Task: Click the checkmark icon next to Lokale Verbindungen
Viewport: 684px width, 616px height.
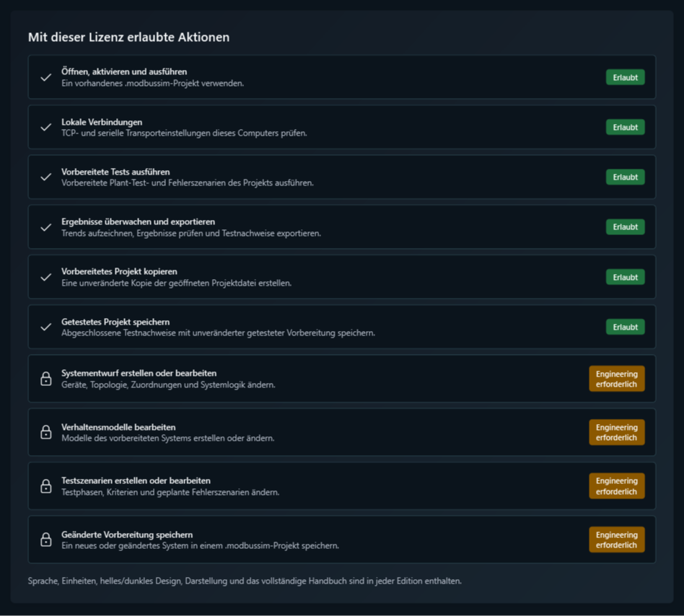Action: [x=45, y=127]
